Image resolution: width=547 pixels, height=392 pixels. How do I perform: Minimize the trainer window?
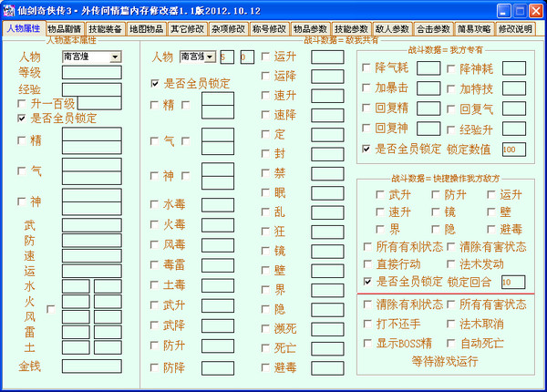coord(504,11)
